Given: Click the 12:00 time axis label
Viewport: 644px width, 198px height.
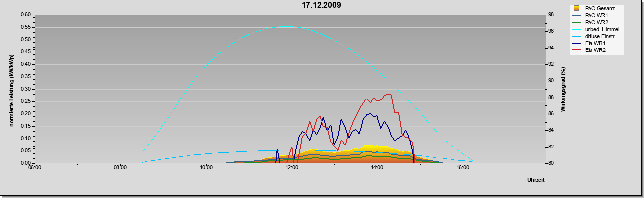Looking at the screenshot, I should point(292,168).
